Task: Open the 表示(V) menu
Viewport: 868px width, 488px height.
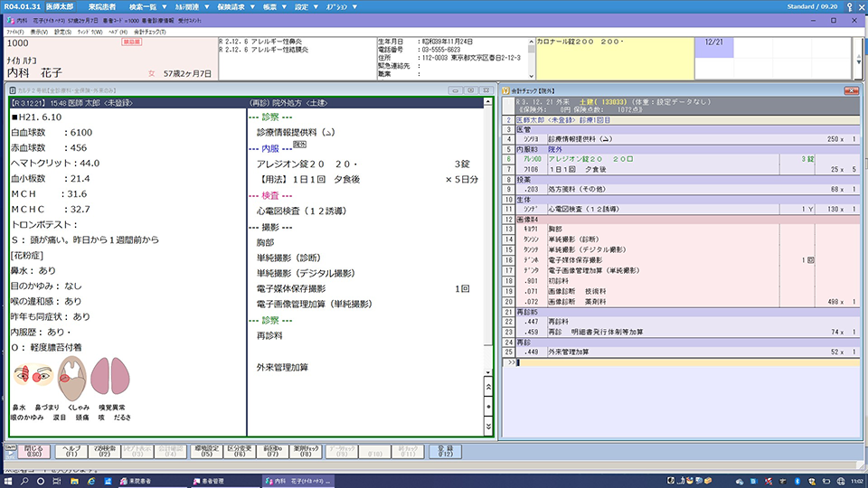Action: [x=39, y=32]
